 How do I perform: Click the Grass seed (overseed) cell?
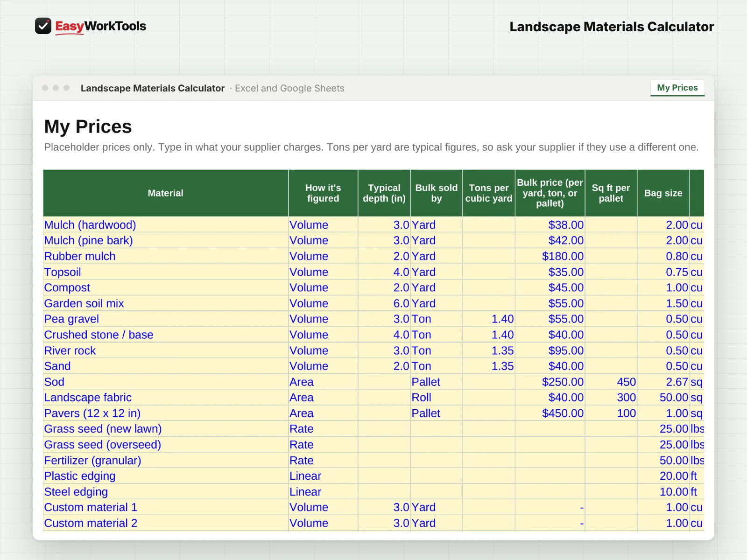point(166,445)
